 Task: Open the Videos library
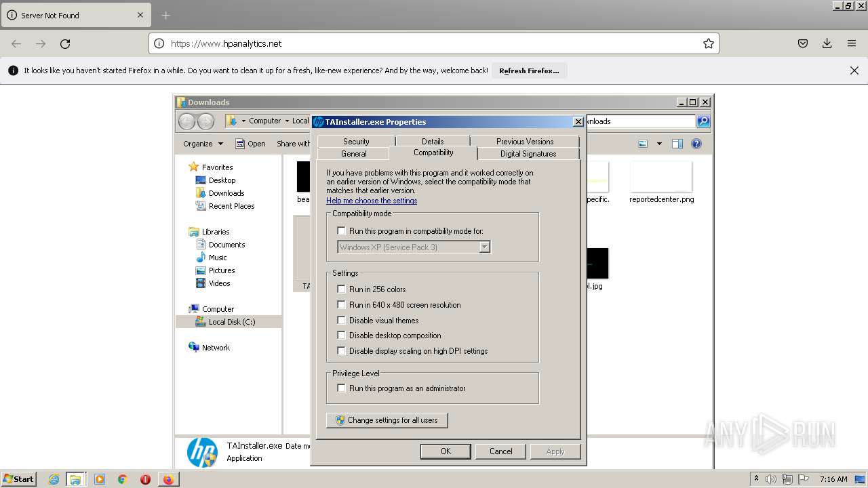pyautogui.click(x=219, y=283)
